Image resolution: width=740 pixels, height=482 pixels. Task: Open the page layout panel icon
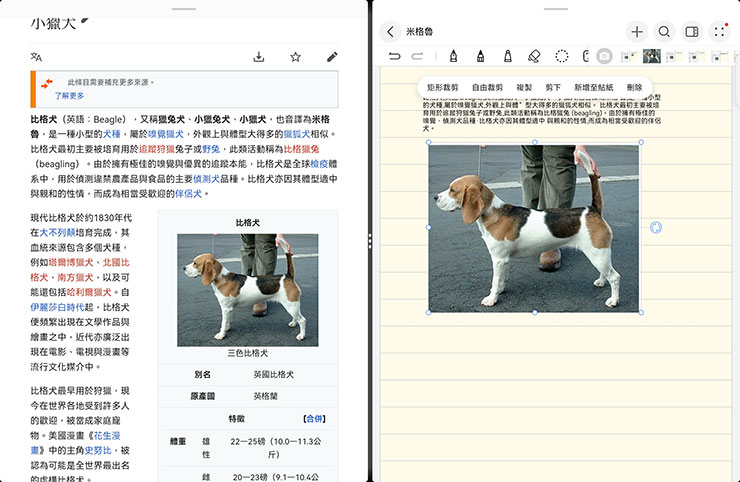[x=692, y=32]
